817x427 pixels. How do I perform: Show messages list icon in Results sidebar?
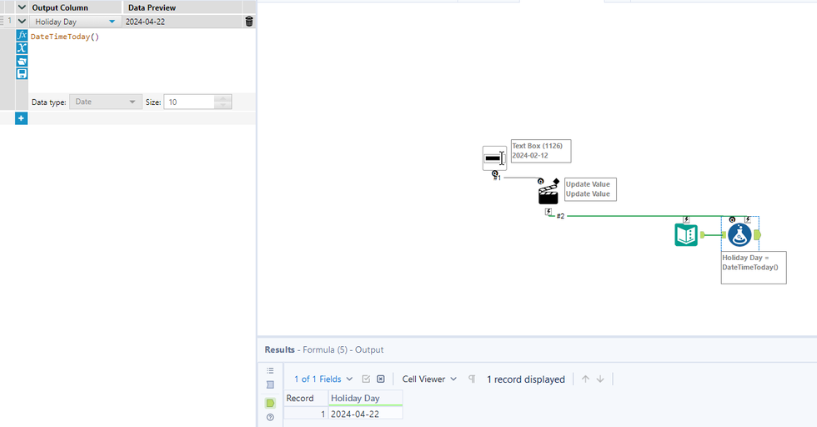click(270, 371)
